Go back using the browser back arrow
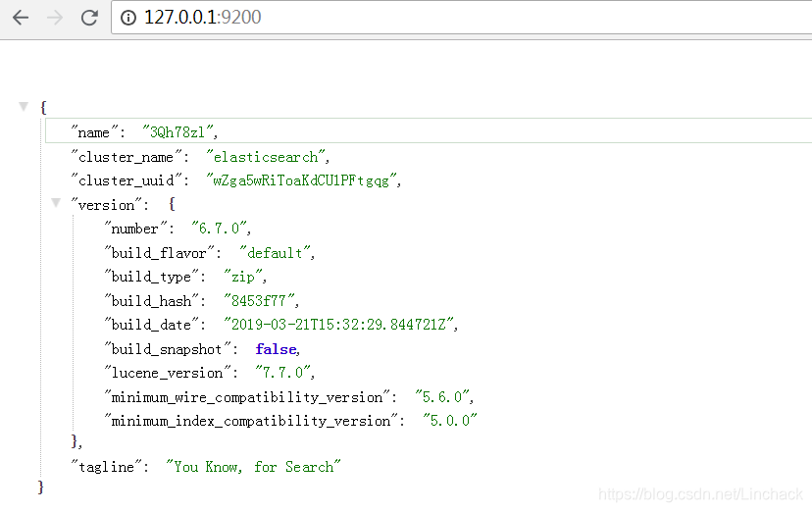This screenshot has width=812, height=512. tap(21, 18)
